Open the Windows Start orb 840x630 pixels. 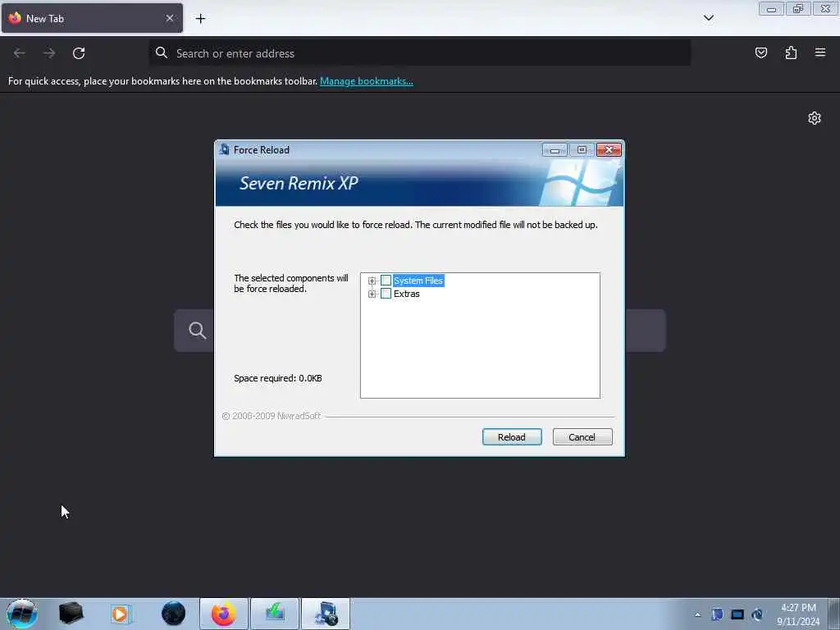click(x=22, y=614)
